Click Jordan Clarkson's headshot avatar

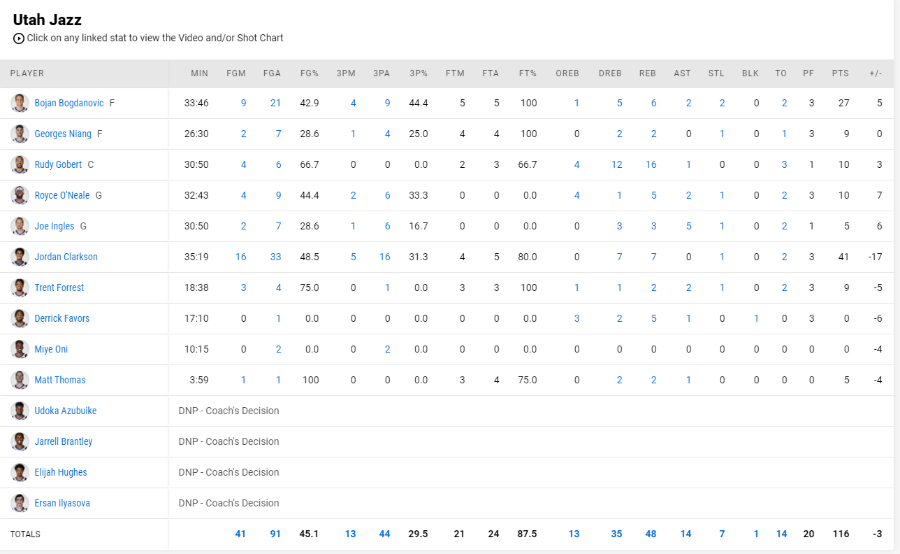pyautogui.click(x=20, y=257)
